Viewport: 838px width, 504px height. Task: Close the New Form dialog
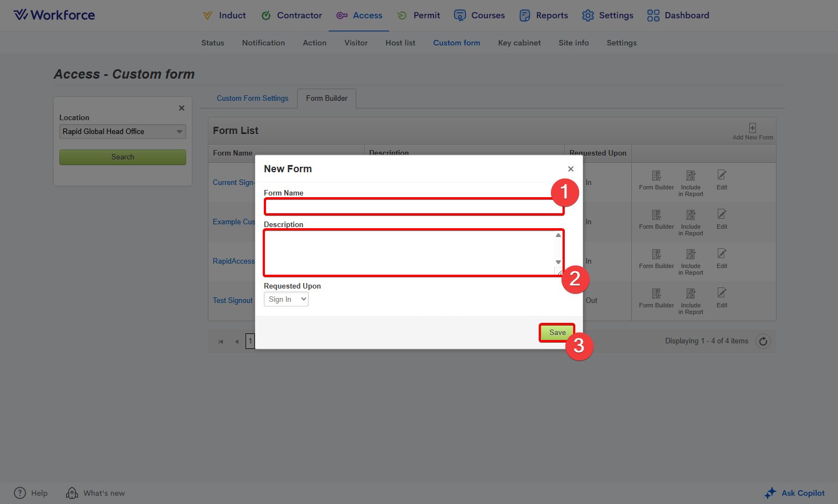coord(571,169)
